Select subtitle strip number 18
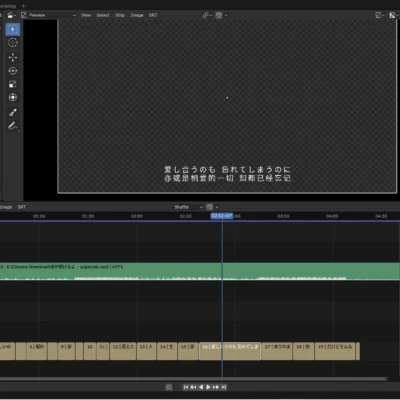Screen dimensions: 400x400 pos(303,351)
